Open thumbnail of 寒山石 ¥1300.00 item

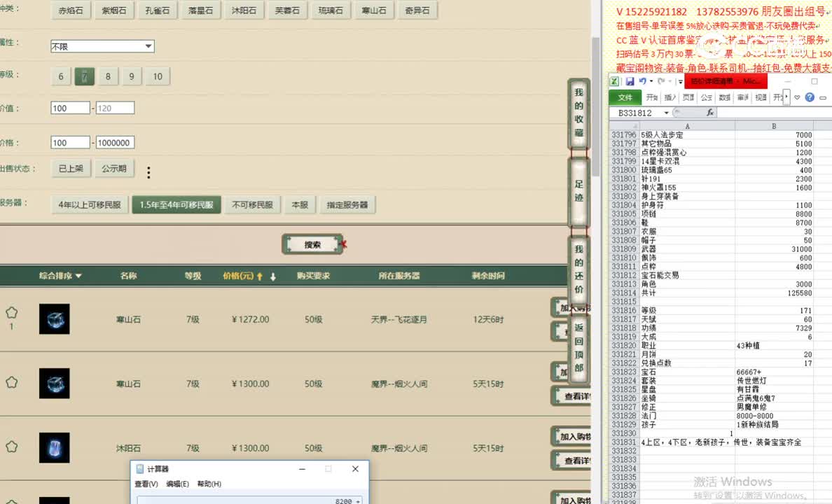coord(54,384)
